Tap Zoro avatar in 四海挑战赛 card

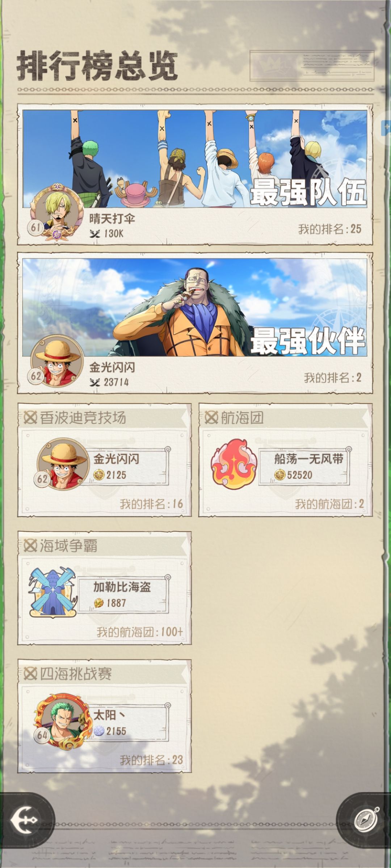click(x=62, y=721)
